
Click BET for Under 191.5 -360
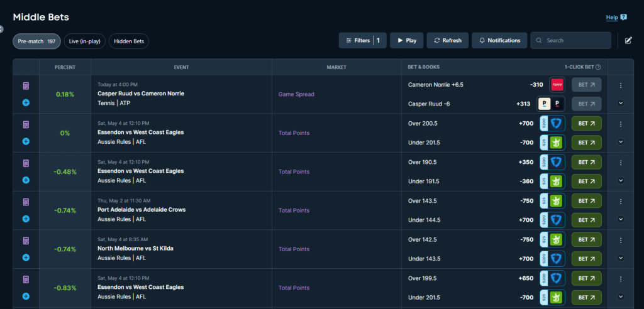pos(587,181)
